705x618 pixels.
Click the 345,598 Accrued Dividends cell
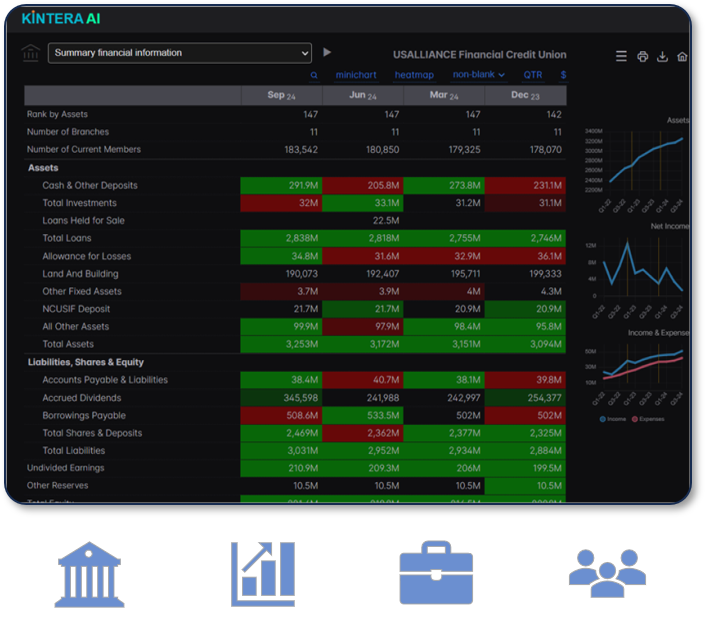coord(281,397)
